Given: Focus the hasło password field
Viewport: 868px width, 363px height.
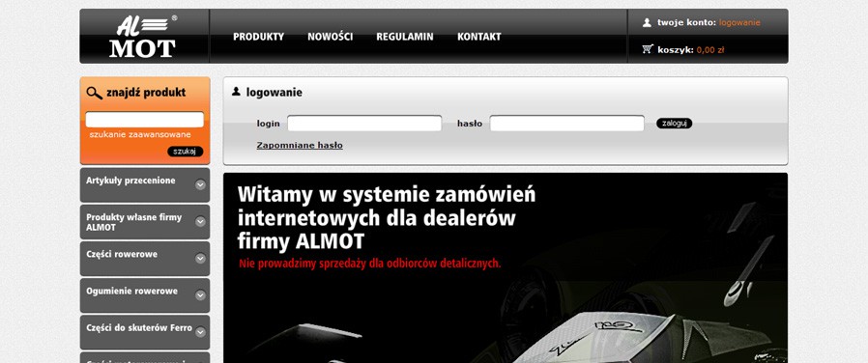Looking at the screenshot, I should tap(566, 124).
